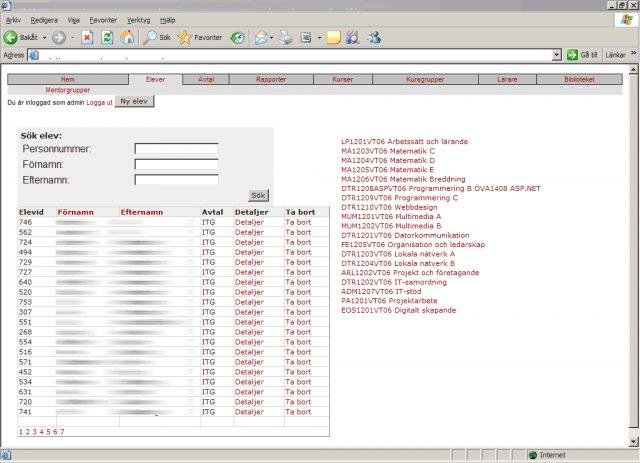Image resolution: width=640 pixels, height=463 pixels.
Task: Click the Print icon in toolbar
Action: [x=285, y=37]
